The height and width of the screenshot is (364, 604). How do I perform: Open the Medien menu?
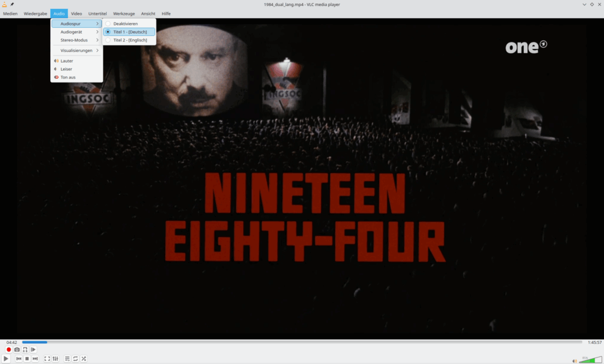[11, 14]
